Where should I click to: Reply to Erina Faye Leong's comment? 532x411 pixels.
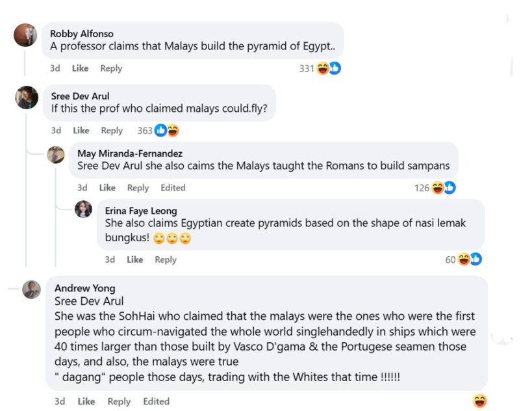pyautogui.click(x=166, y=259)
